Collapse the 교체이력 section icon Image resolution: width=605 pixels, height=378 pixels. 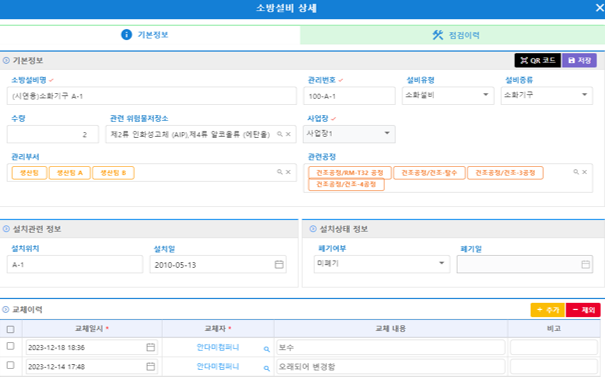(x=6, y=310)
